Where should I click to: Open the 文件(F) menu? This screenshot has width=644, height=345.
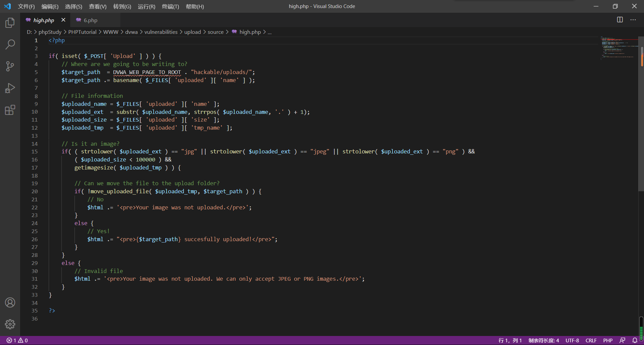point(26,6)
